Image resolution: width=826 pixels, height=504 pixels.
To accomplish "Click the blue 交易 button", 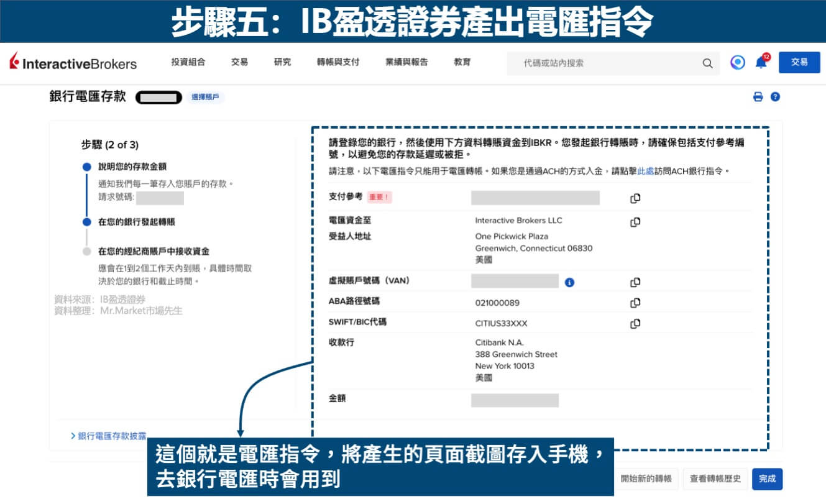I will (799, 62).
